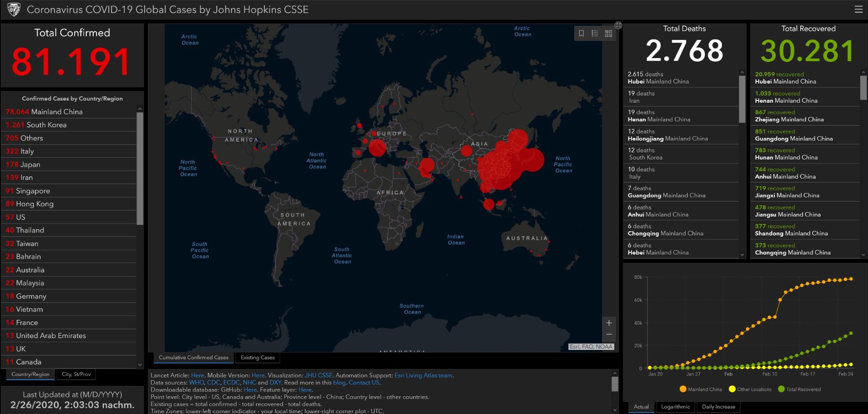The width and height of the screenshot is (868, 414).
Task: Select the 322 Italy row
Action: point(69,151)
